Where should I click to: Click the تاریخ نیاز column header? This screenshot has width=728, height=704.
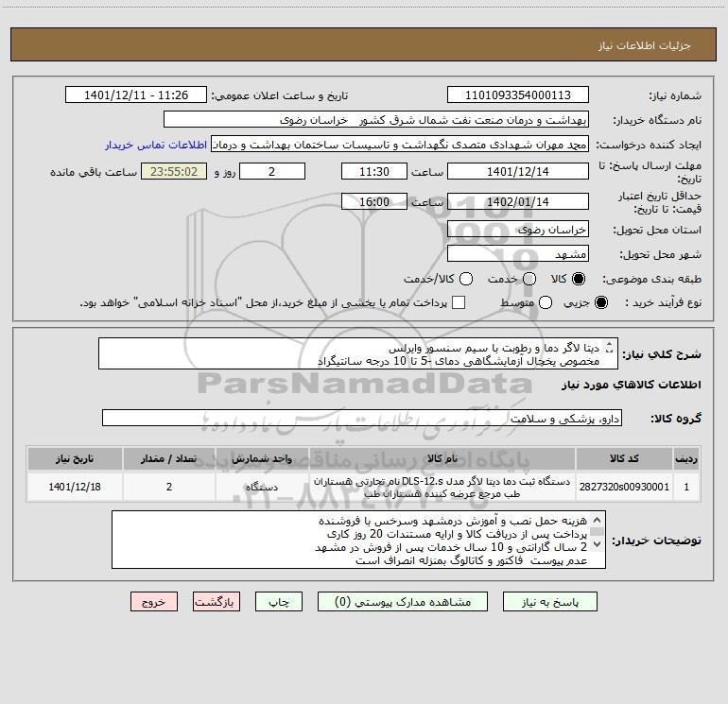click(75, 458)
